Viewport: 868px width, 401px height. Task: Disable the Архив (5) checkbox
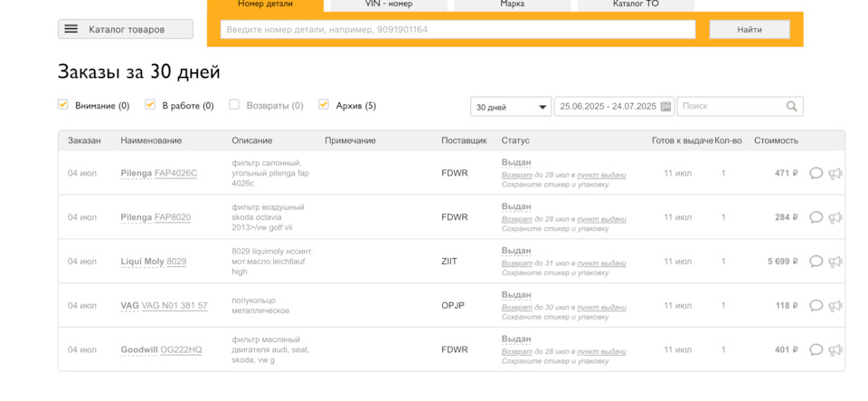(x=324, y=105)
